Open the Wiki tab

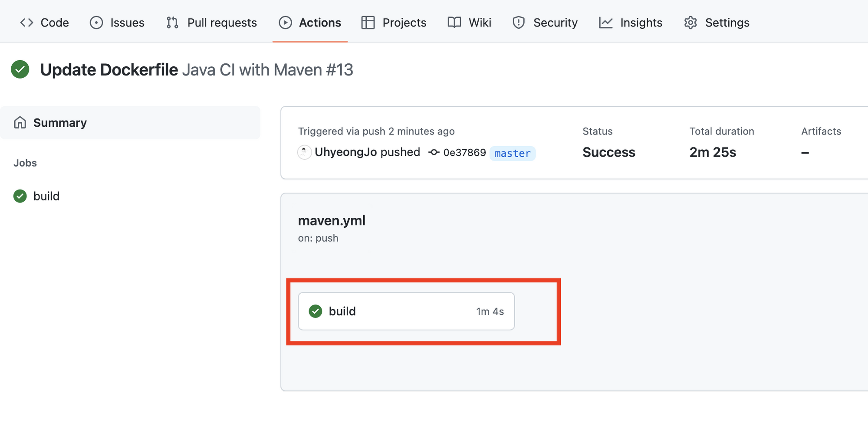pos(470,23)
